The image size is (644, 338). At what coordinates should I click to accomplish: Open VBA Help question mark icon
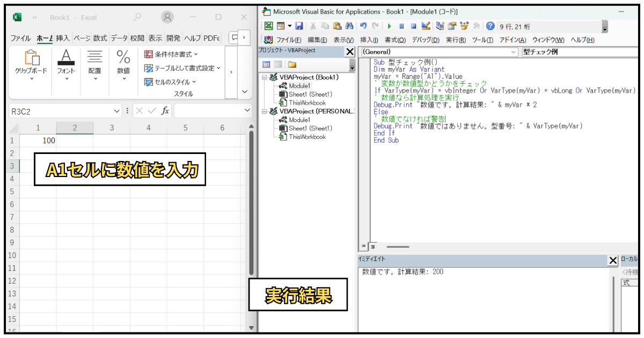pos(490,26)
